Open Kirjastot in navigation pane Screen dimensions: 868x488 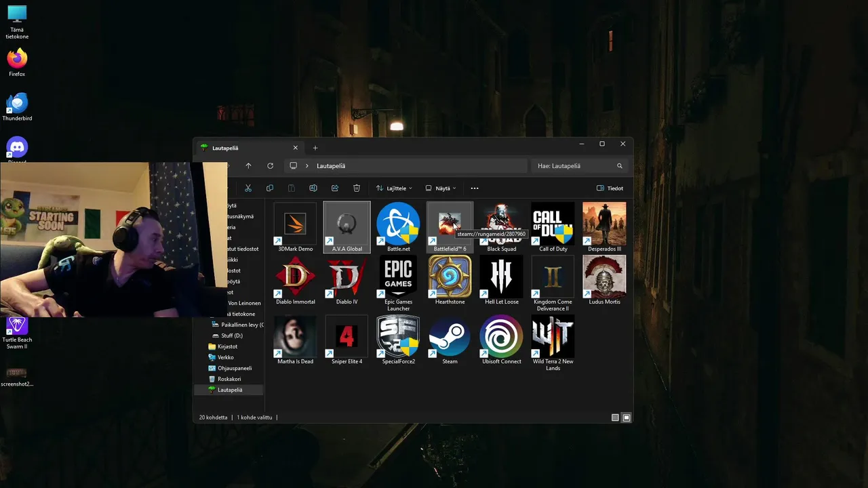223,346
